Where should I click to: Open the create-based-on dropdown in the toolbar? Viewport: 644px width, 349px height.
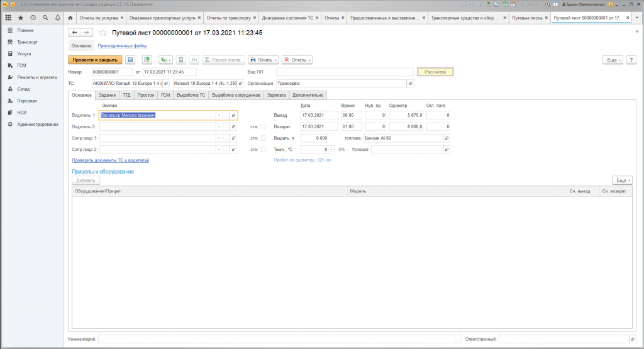click(165, 60)
